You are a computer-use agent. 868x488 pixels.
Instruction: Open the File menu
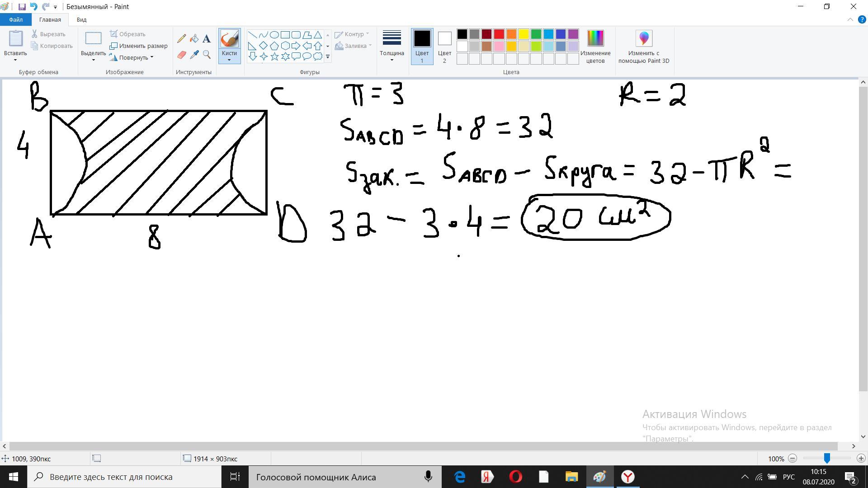click(x=15, y=19)
